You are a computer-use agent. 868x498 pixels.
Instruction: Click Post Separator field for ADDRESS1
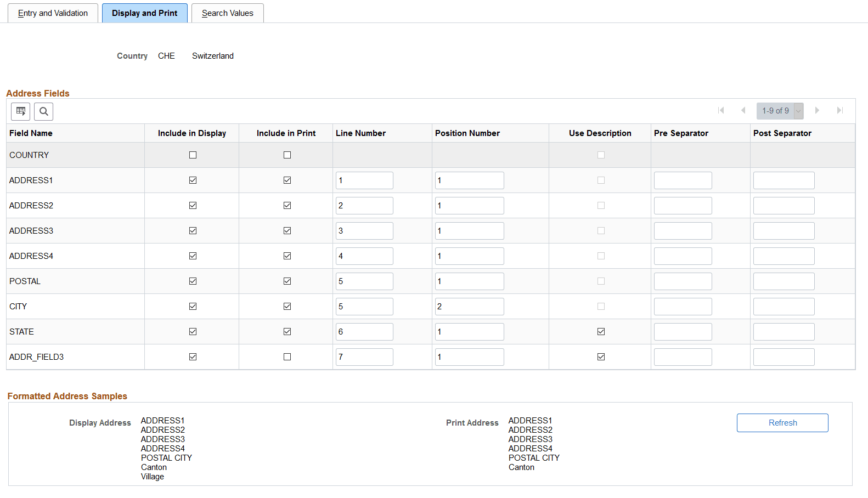[x=784, y=180]
